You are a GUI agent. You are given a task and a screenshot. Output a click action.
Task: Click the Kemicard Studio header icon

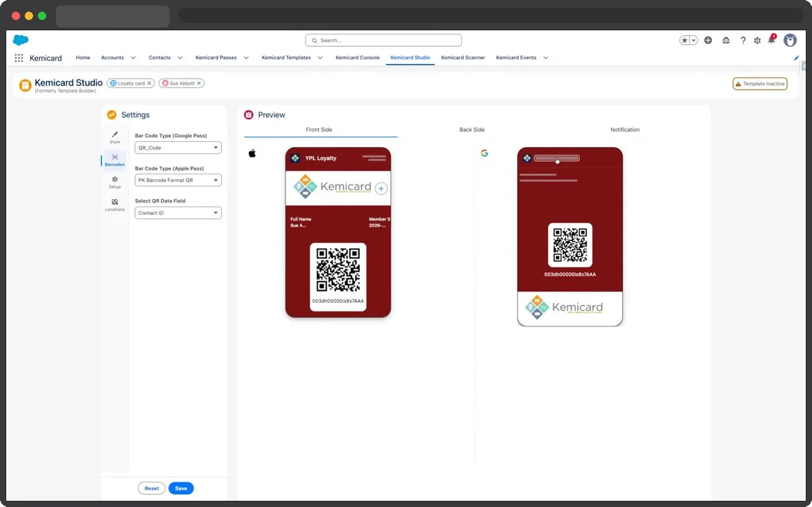point(25,85)
